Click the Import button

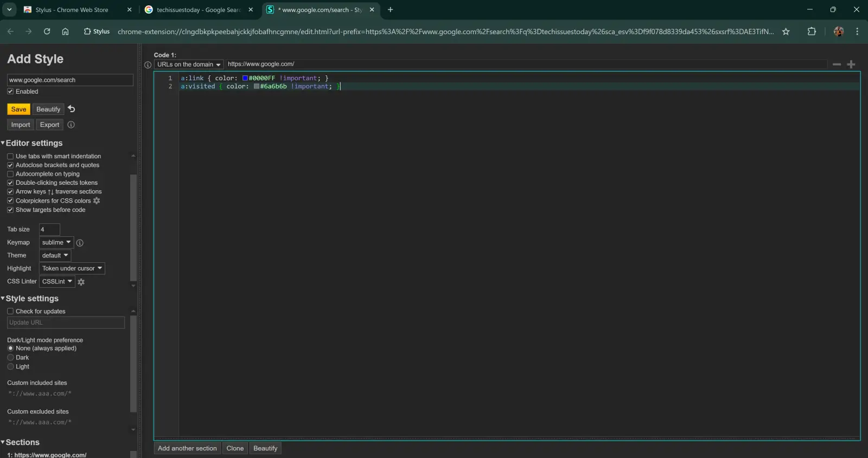(x=21, y=125)
